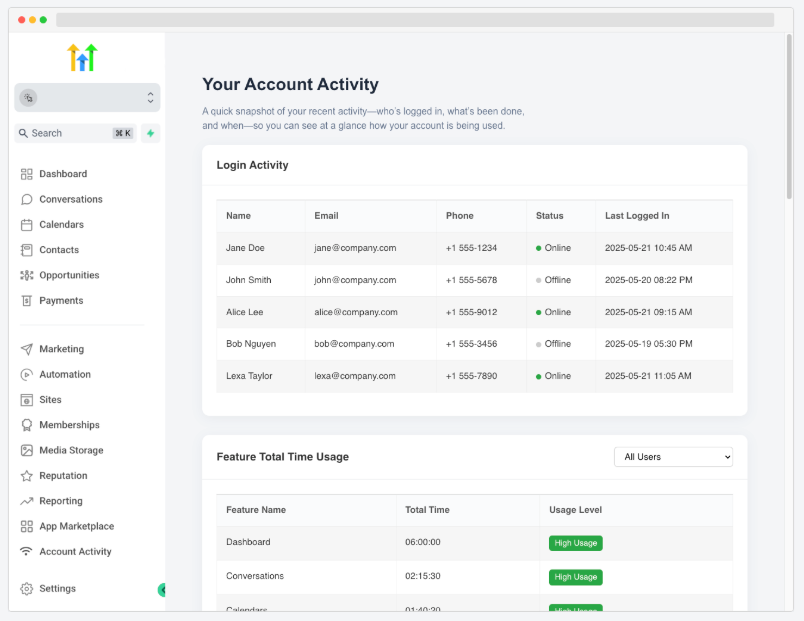Click the Dashboard grid icon in sidebar
Image resolution: width=804 pixels, height=621 pixels.
coord(27,174)
